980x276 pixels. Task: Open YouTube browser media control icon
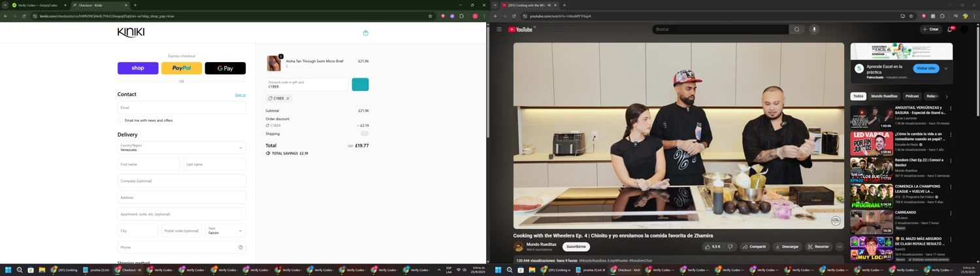click(956, 16)
